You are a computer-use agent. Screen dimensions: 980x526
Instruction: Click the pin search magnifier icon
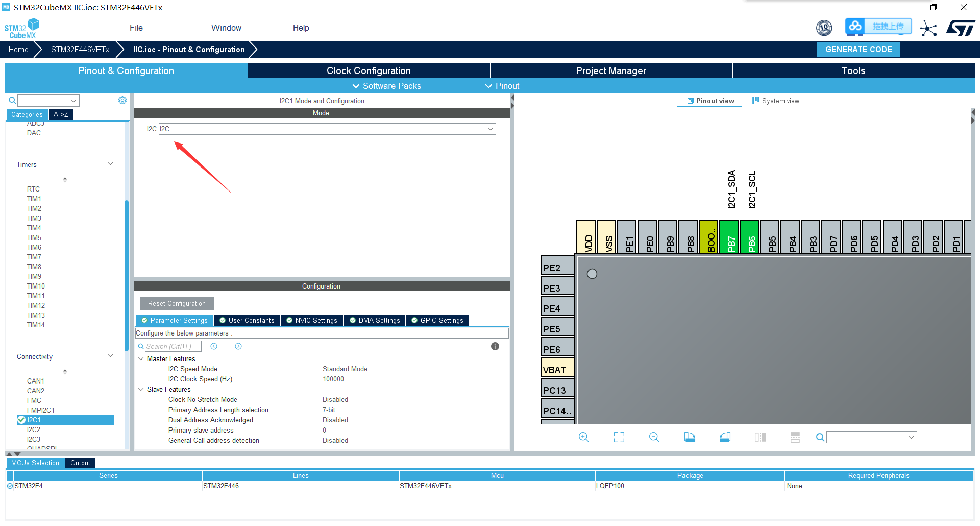coord(820,437)
